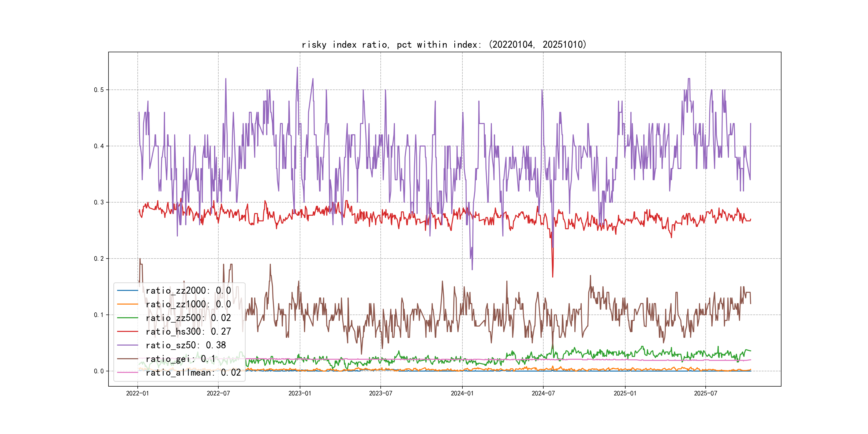Click the red ratio_hs300 legend line

click(127, 332)
